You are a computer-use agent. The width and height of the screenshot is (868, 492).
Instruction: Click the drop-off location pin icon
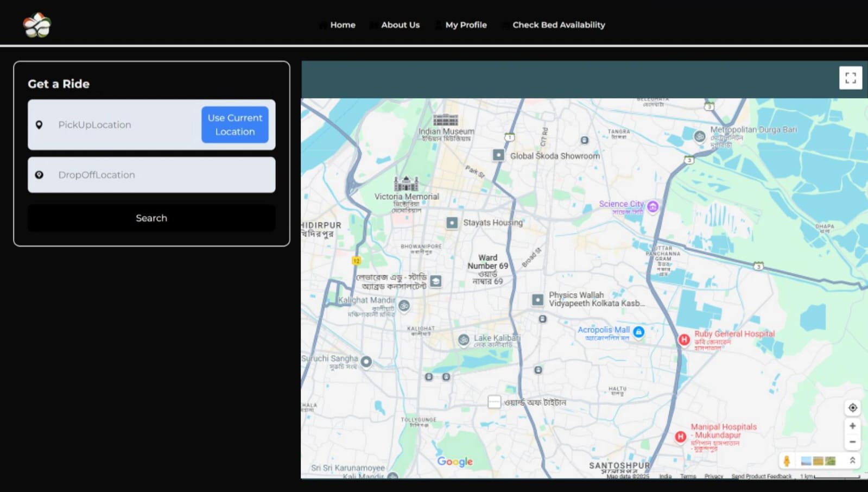point(39,175)
